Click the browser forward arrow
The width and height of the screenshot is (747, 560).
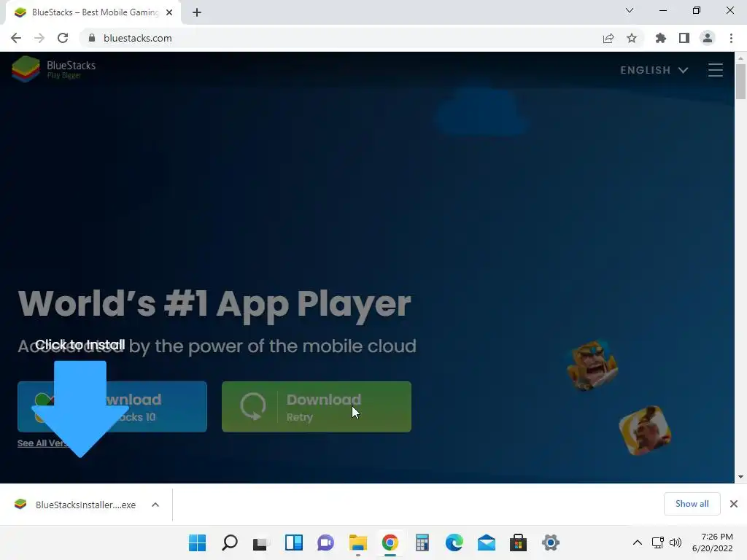point(39,38)
